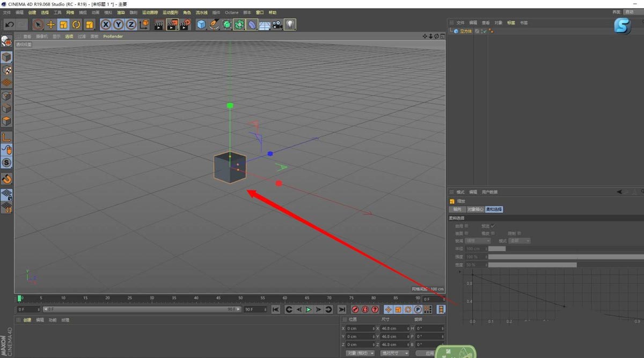The width and height of the screenshot is (644, 358).
Task: Select Polygons mode orange-face cube icon
Action: pos(6,122)
